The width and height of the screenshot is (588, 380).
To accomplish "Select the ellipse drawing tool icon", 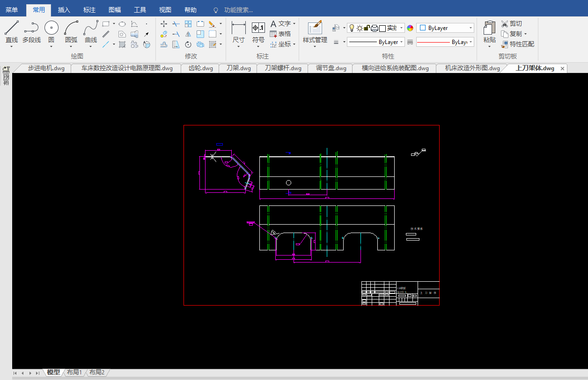I will pyautogui.click(x=122, y=24).
